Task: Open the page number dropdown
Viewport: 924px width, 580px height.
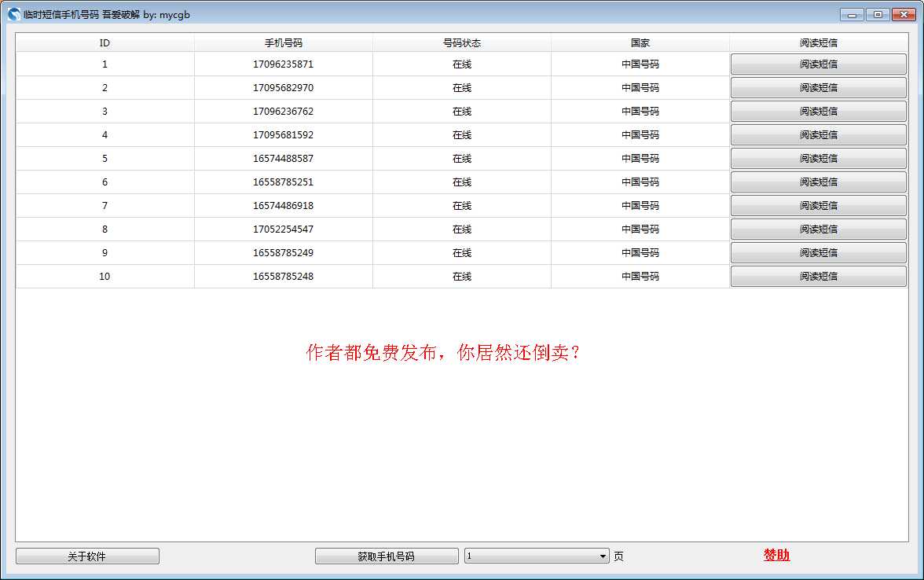Action: [537, 556]
